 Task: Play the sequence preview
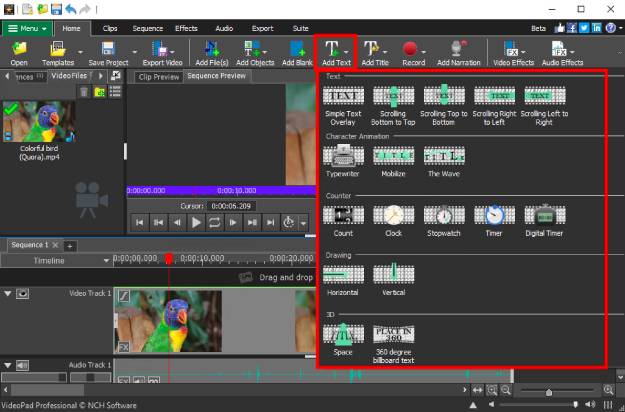coord(196,223)
